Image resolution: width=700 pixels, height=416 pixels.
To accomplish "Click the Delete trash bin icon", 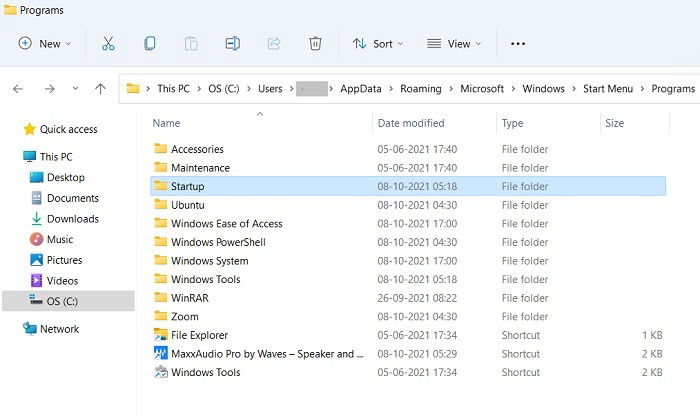I will (x=315, y=44).
